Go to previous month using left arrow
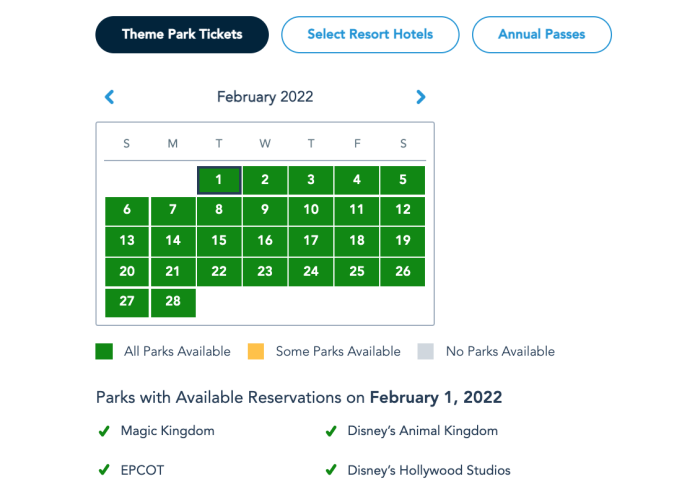The height and width of the screenshot is (502, 700). coord(110,97)
